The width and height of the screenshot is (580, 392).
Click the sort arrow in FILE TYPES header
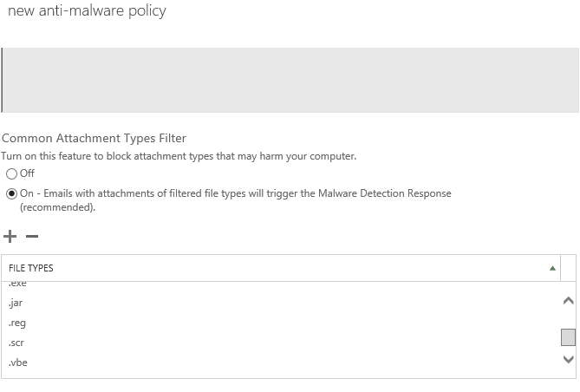pos(552,268)
